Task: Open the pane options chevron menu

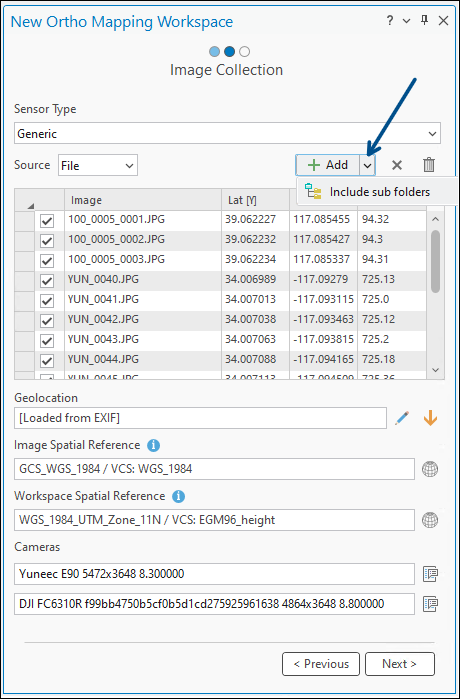Action: (406, 21)
